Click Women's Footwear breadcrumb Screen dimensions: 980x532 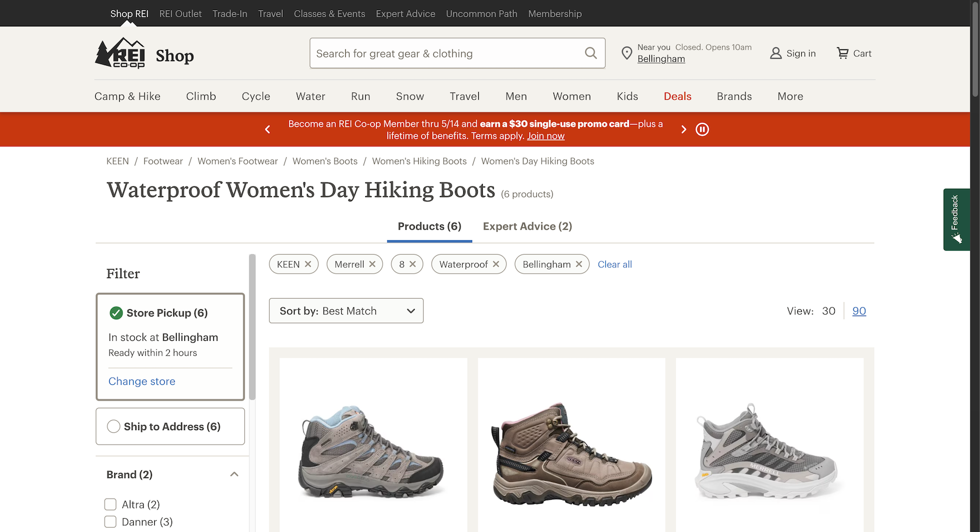coord(238,161)
